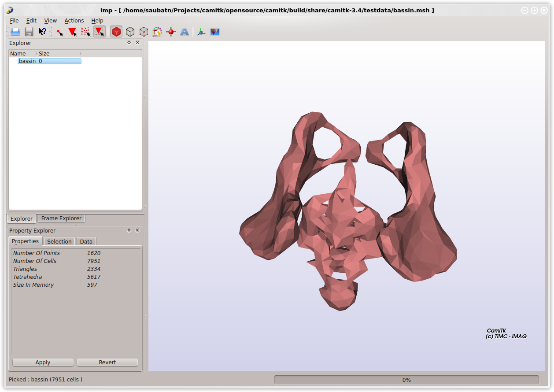Select the pick cell tool
The height and width of the screenshot is (392, 554).
pyautogui.click(x=73, y=32)
